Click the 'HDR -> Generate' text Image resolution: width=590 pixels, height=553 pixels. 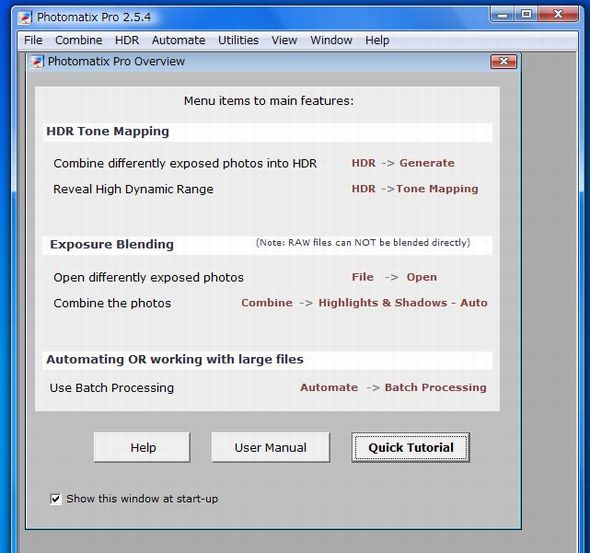[x=403, y=163]
